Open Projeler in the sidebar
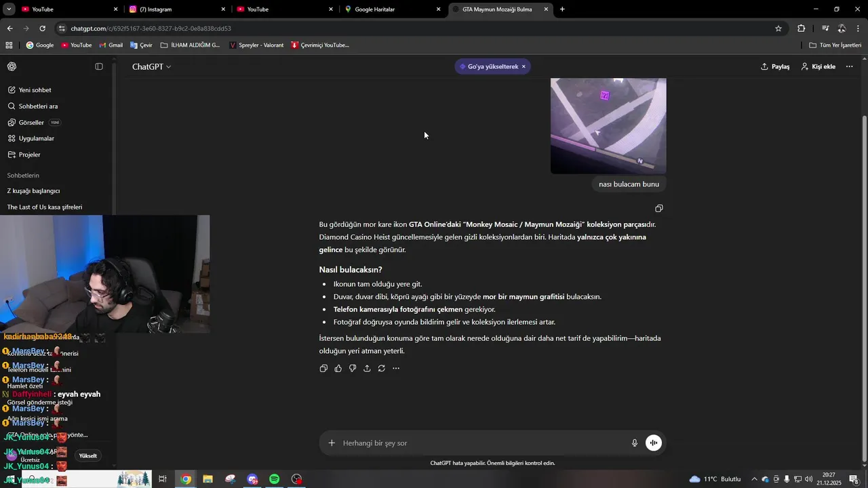Screen dimensions: 868x488 click(24, 155)
